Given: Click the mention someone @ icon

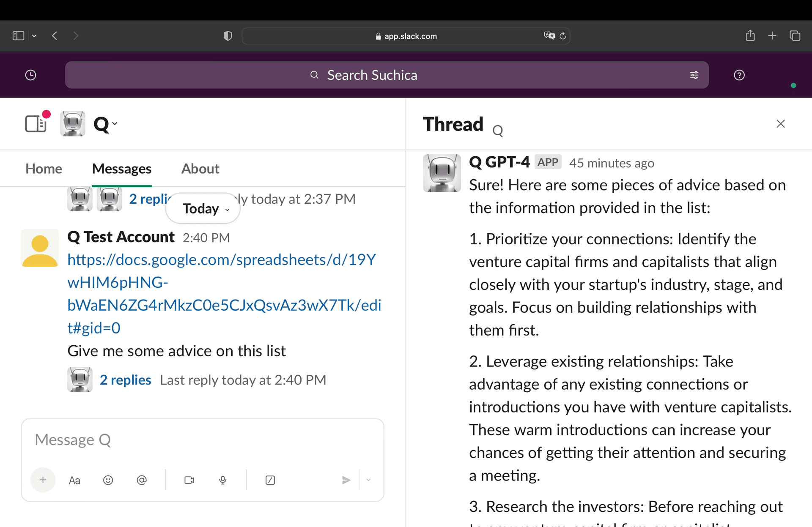Looking at the screenshot, I should point(142,480).
